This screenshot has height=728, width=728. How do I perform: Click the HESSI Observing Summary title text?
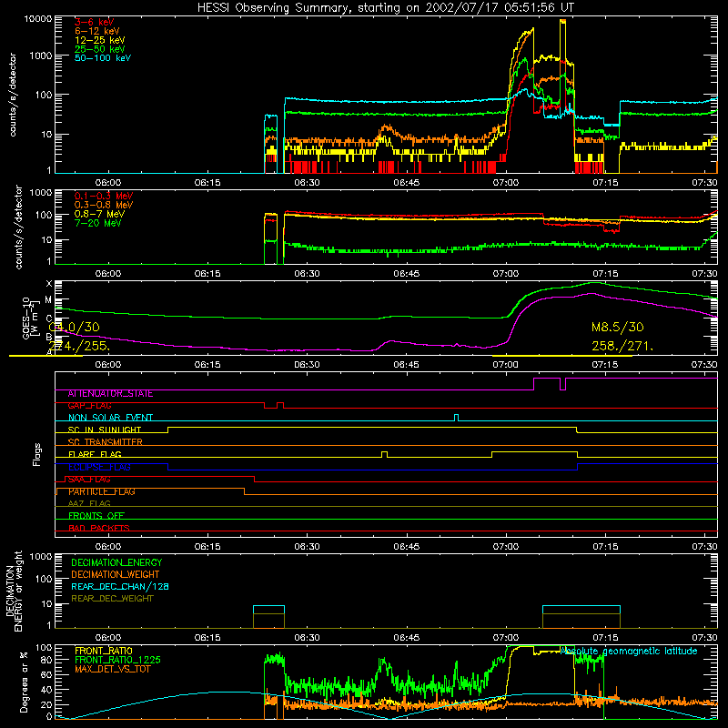click(x=385, y=8)
